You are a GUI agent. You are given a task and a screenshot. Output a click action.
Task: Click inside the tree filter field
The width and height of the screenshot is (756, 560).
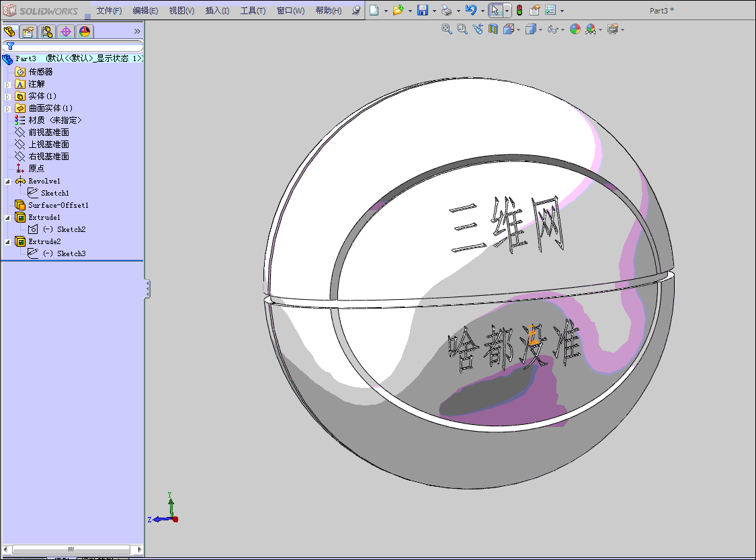point(73,46)
